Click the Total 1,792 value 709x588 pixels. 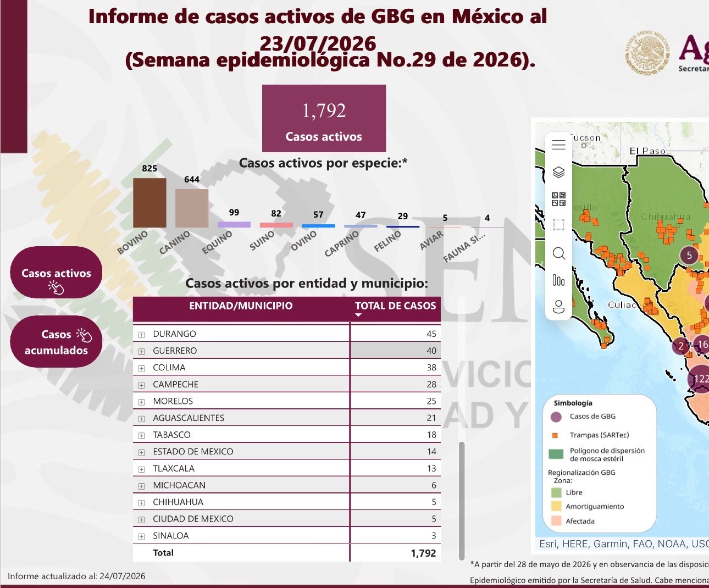tap(423, 553)
